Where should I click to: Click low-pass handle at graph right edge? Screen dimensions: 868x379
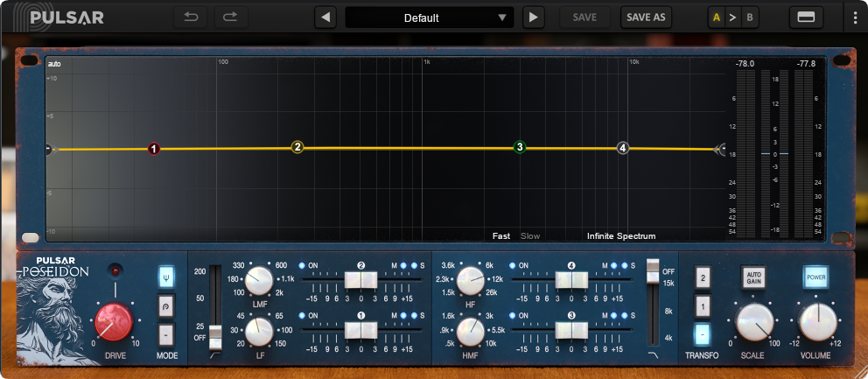tap(720, 149)
